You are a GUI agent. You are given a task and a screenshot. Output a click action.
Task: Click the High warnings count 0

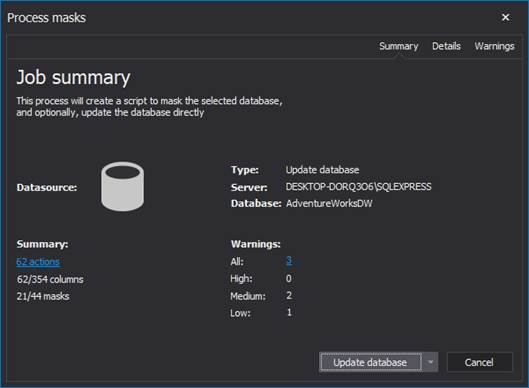coord(289,278)
